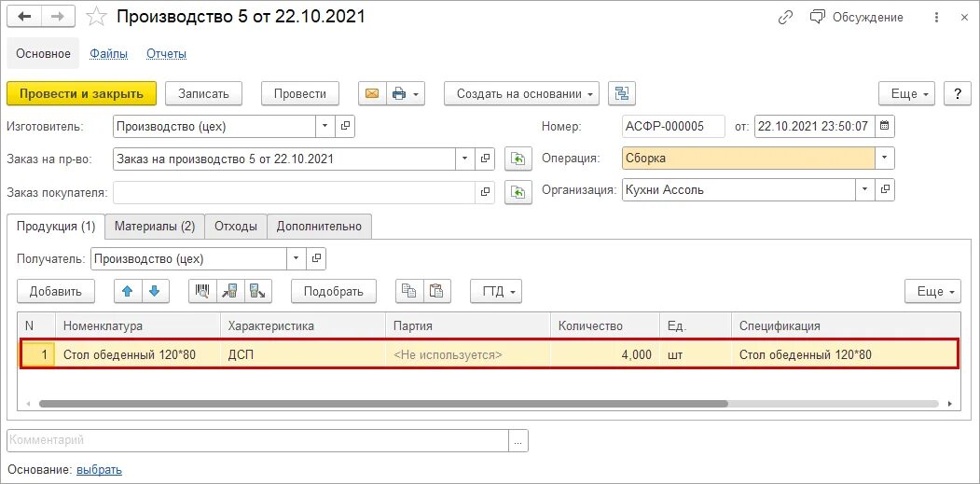The height and width of the screenshot is (484, 980).
Task: Click the horizontal table scrollbar
Action: coord(383,404)
